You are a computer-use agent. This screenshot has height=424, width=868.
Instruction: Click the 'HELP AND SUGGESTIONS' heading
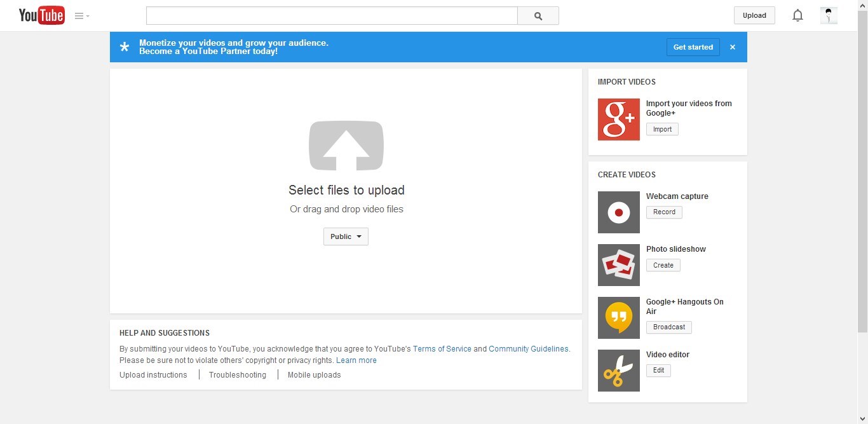[x=165, y=333]
